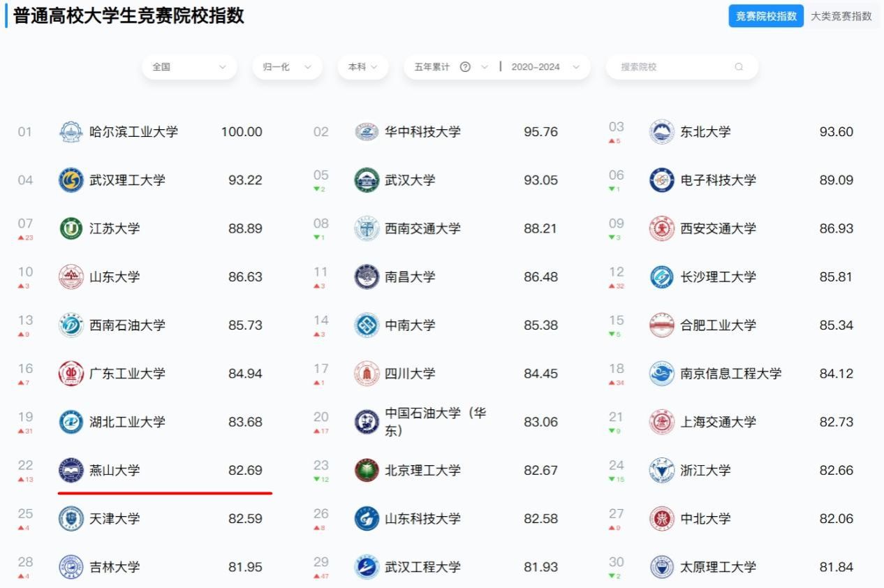This screenshot has width=884, height=588.
Task: Click the Central South University (中南大学) logo
Action: 367,325
